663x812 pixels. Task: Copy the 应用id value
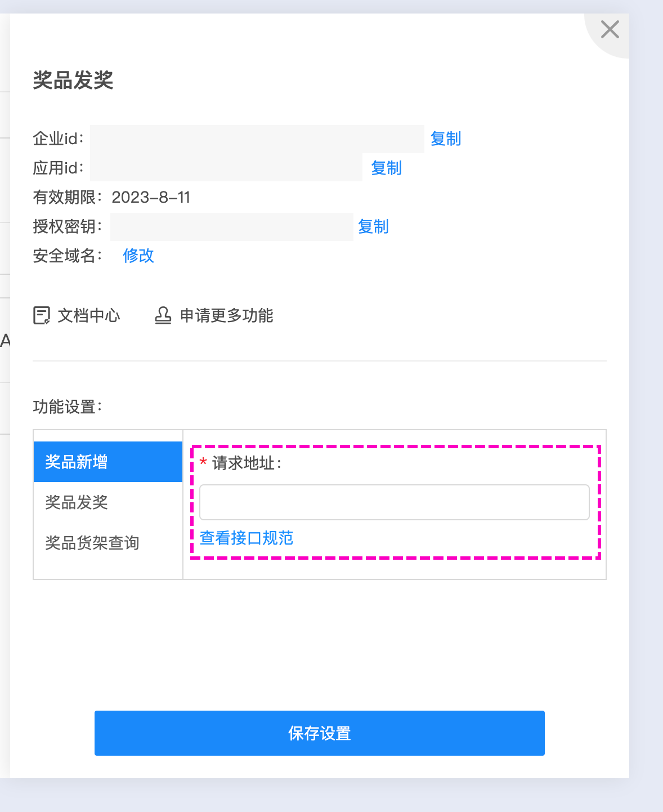[386, 168]
